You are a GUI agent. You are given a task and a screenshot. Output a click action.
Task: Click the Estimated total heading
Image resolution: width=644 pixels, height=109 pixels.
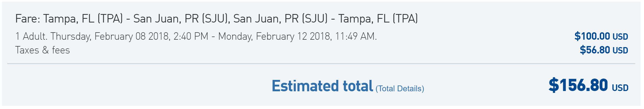point(322,86)
